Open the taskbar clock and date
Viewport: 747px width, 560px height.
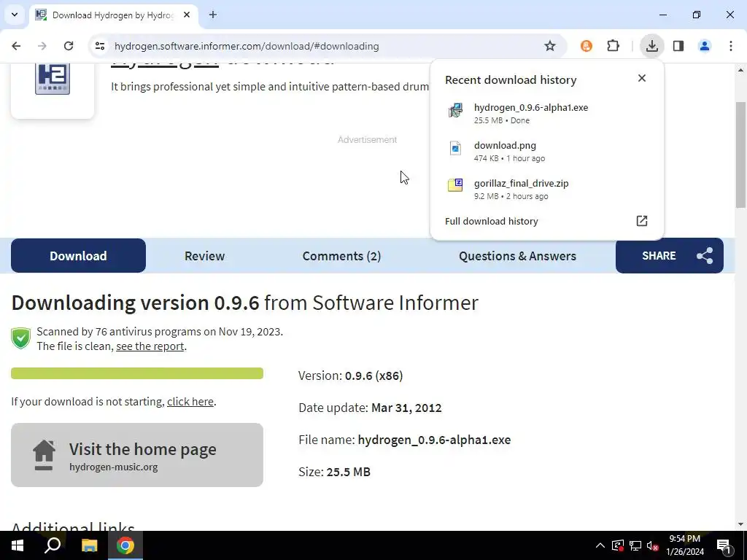[x=685, y=545]
